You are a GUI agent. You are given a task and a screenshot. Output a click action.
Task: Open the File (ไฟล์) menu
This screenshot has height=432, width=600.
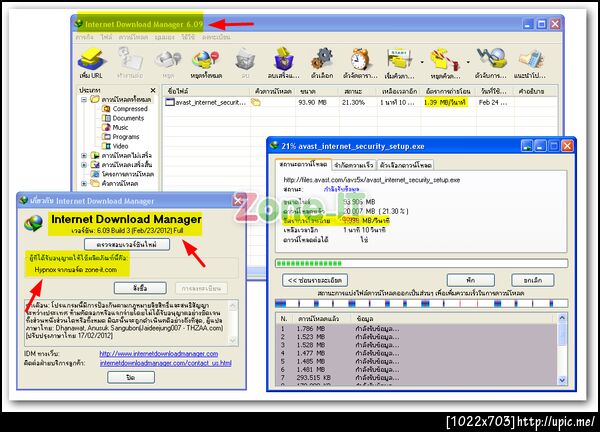tap(106, 37)
